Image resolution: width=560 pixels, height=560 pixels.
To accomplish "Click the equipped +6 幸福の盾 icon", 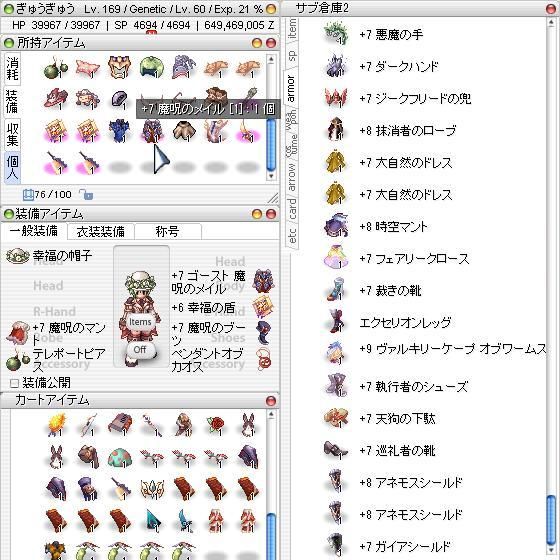I will [x=263, y=306].
